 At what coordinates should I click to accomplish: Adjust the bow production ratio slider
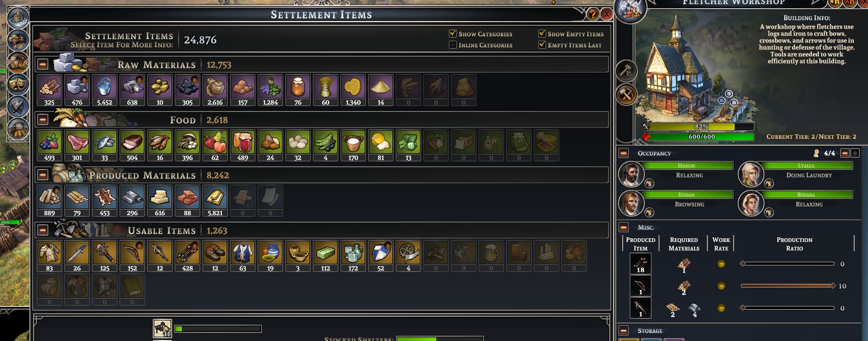(788, 286)
